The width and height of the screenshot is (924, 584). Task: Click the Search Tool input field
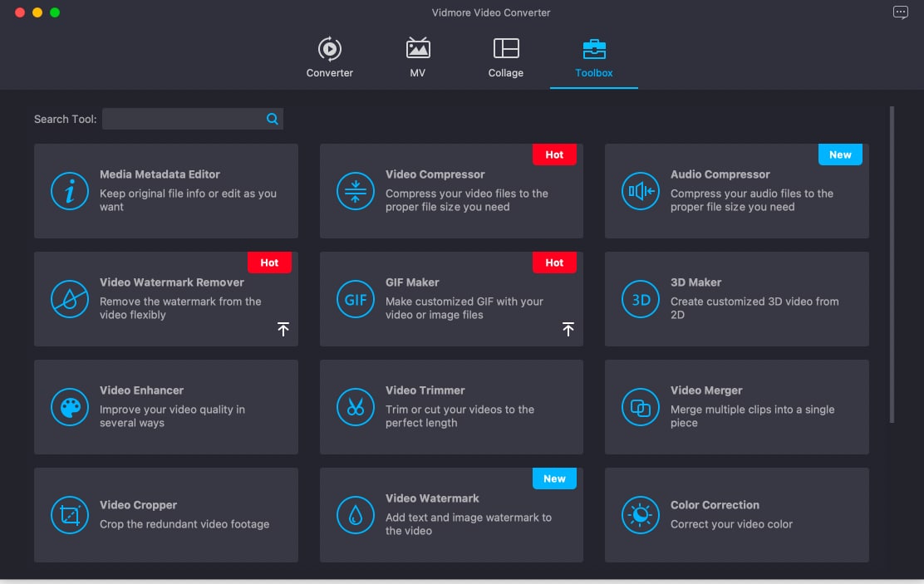coord(183,119)
